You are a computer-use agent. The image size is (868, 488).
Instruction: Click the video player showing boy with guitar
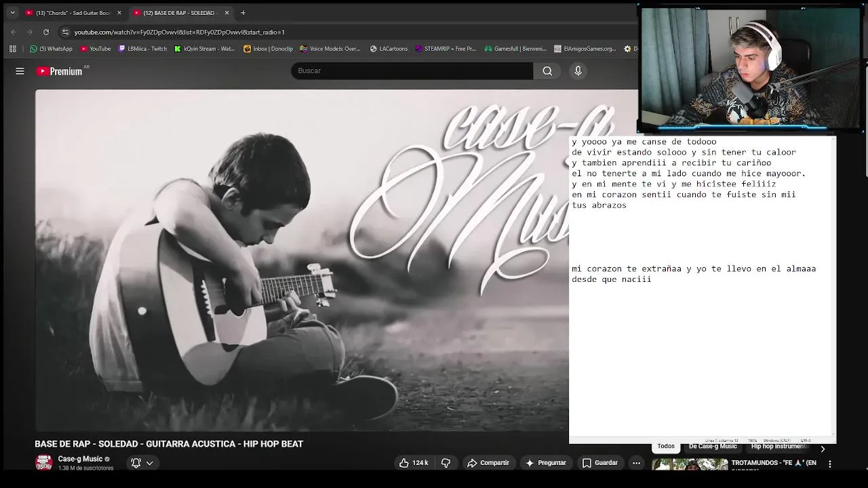[302, 260]
